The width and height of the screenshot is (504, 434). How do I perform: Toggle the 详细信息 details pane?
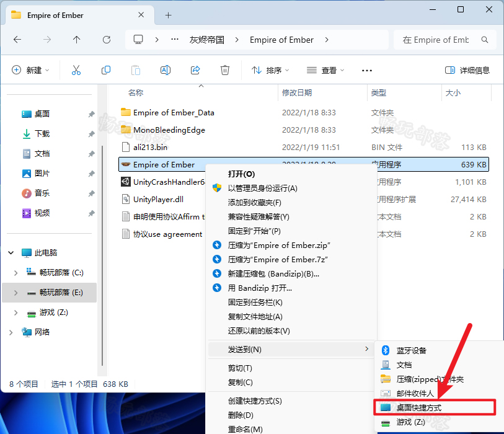coord(467,70)
